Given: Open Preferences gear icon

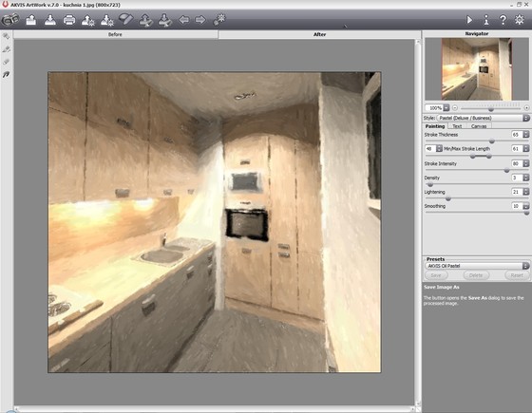Looking at the screenshot, I should (x=519, y=20).
